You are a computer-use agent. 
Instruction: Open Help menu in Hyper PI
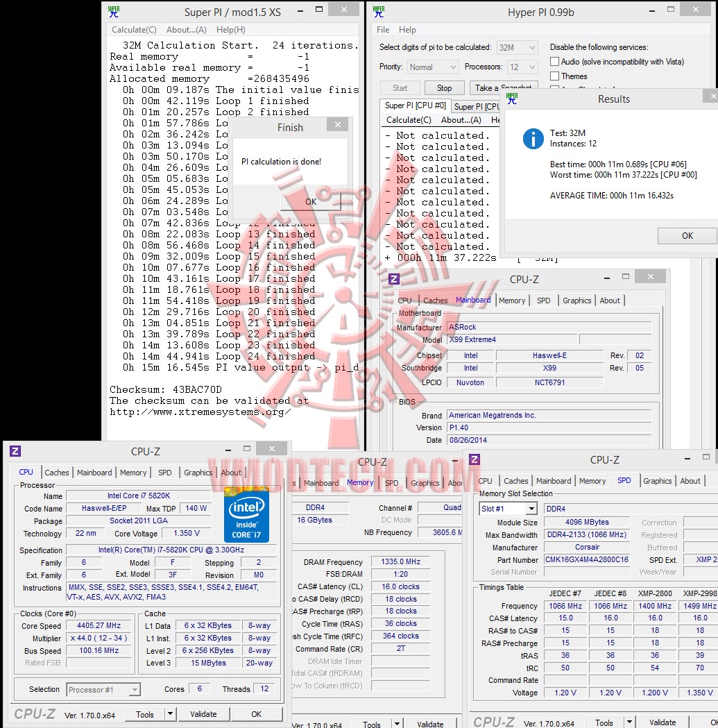[x=407, y=30]
